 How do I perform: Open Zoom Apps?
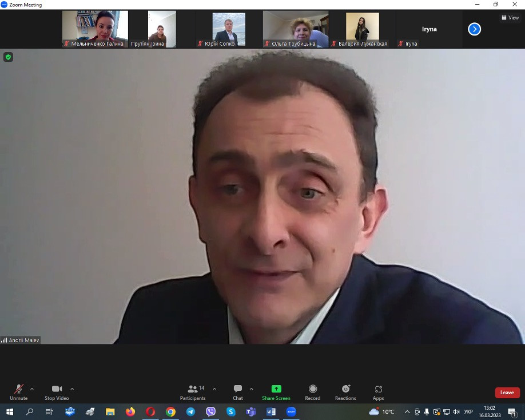[379, 392]
